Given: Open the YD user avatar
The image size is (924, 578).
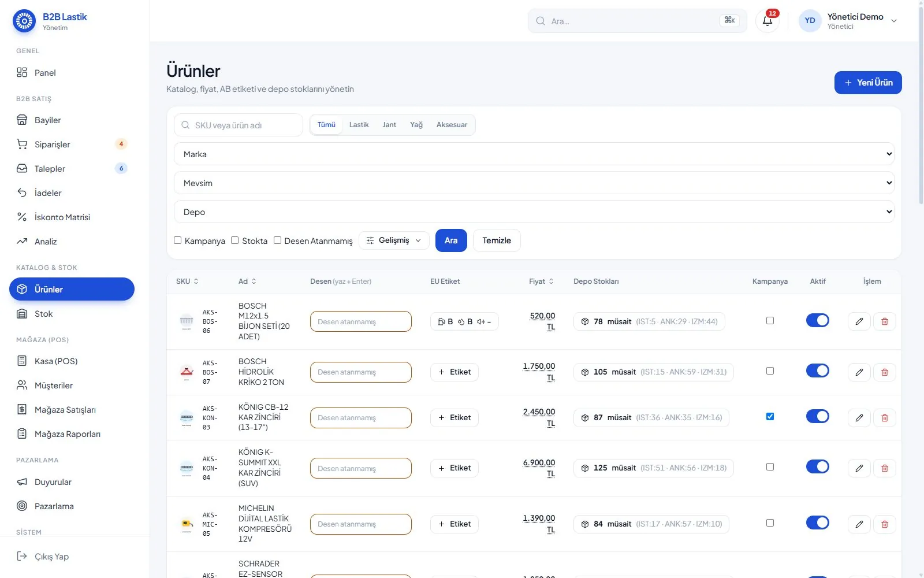Looking at the screenshot, I should (x=810, y=21).
